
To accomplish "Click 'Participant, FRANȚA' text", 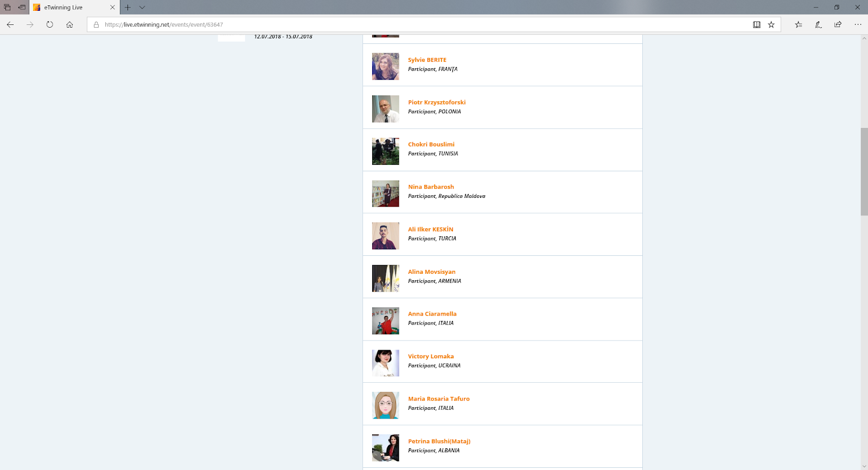I will pyautogui.click(x=433, y=69).
